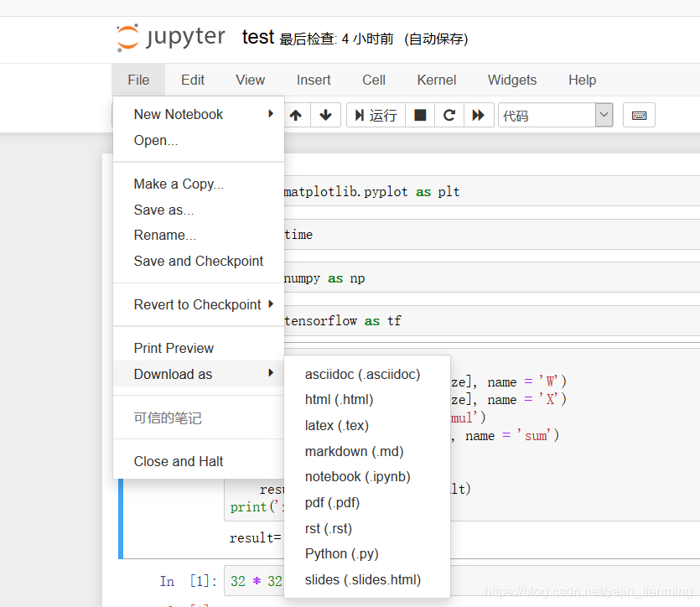This screenshot has height=607, width=700.
Task: Restart kernel with circular arrow icon
Action: pos(449,116)
